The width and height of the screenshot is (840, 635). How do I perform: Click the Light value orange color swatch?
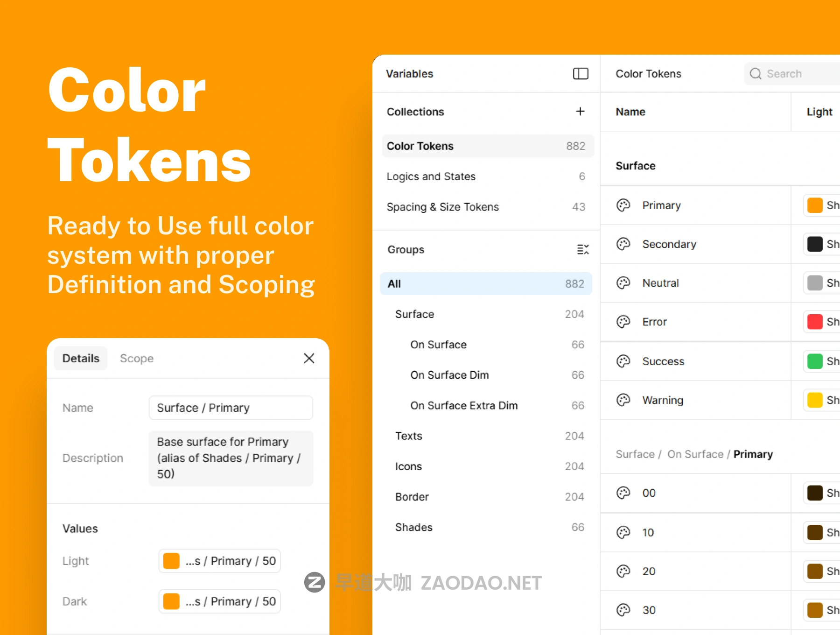click(171, 561)
